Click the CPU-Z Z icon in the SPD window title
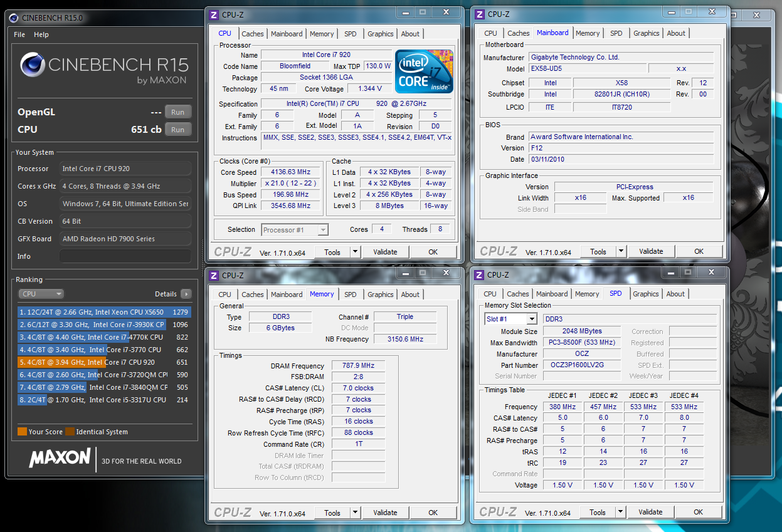This screenshot has width=782, height=532. pyautogui.click(x=480, y=274)
